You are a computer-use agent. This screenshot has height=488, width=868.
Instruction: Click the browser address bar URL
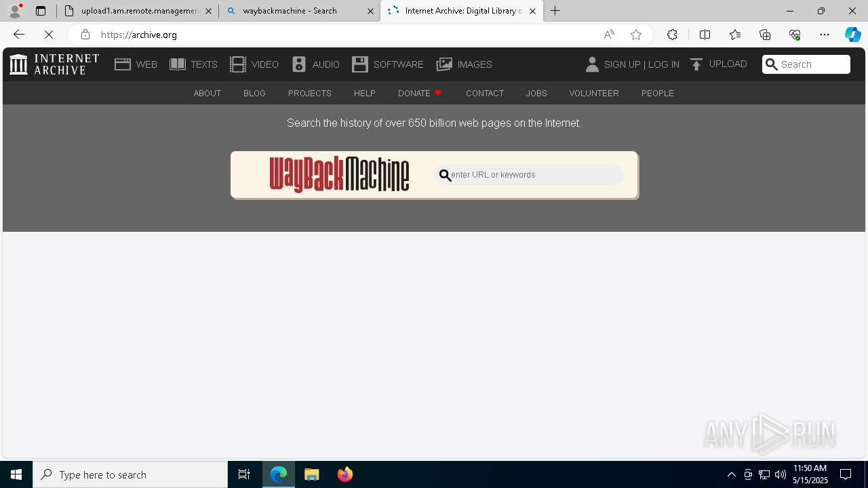139,35
